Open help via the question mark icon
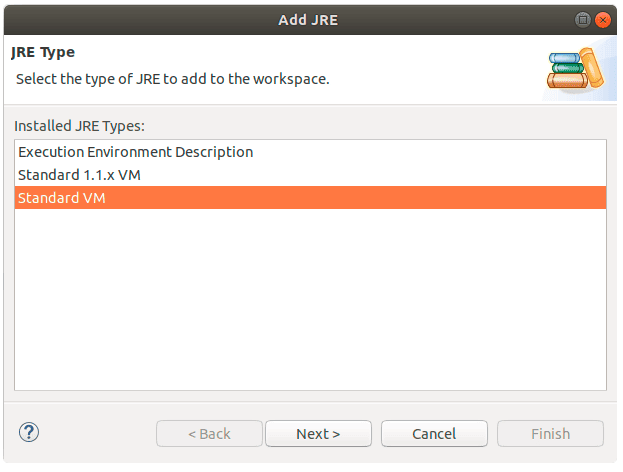The height and width of the screenshot is (472, 623). coord(29,433)
